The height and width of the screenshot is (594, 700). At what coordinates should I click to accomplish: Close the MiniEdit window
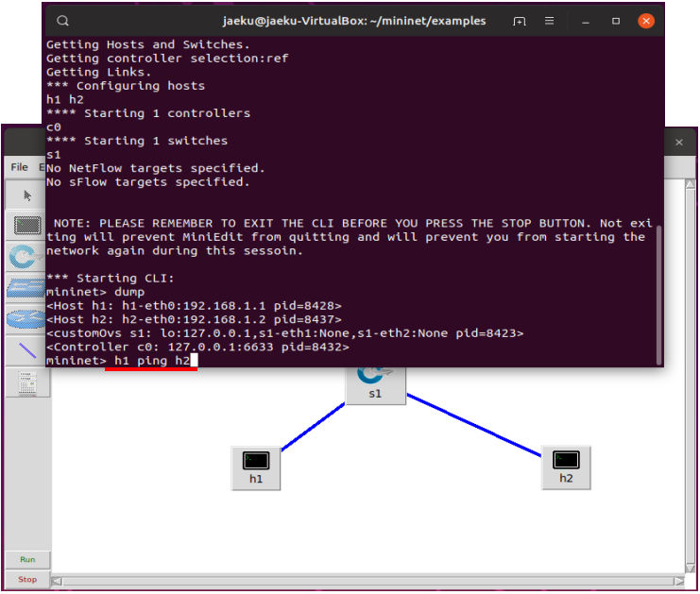point(679,143)
